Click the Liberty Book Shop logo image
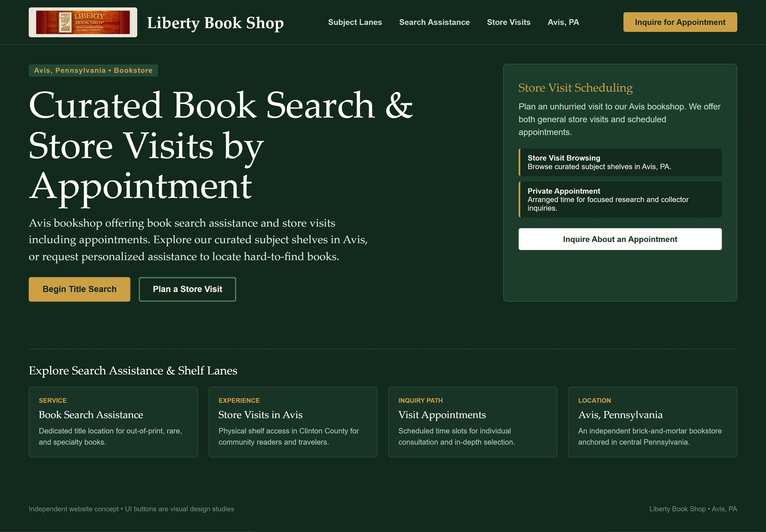This screenshot has height=532, width=766. tap(83, 22)
